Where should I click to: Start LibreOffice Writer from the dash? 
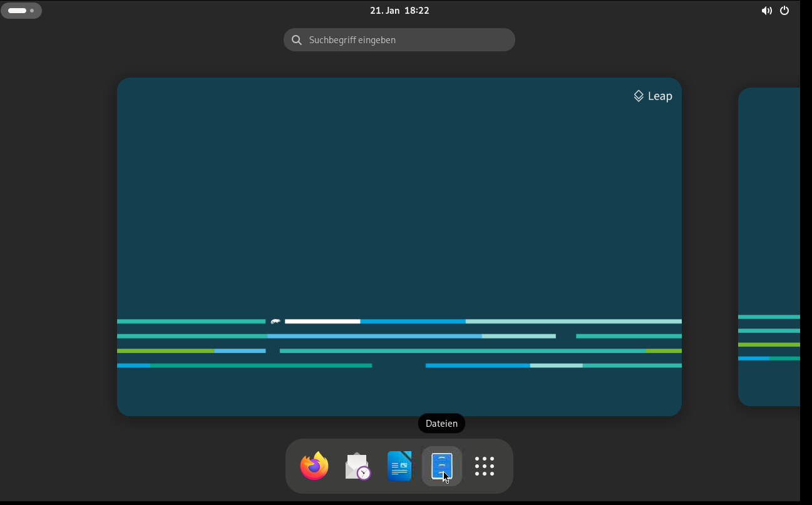tap(399, 466)
